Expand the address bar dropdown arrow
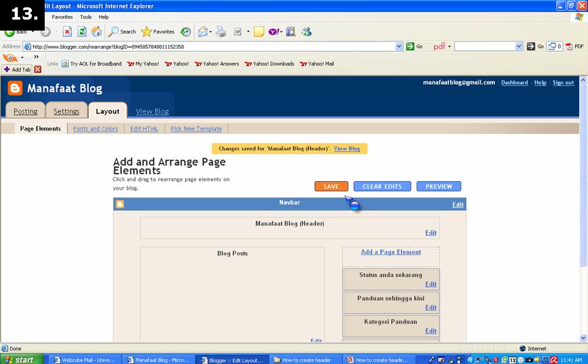The image size is (588, 364). tap(399, 46)
